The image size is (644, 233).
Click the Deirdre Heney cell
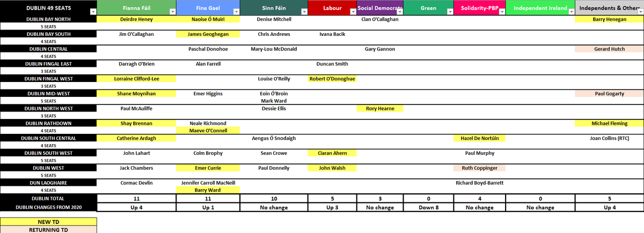pyautogui.click(x=136, y=19)
